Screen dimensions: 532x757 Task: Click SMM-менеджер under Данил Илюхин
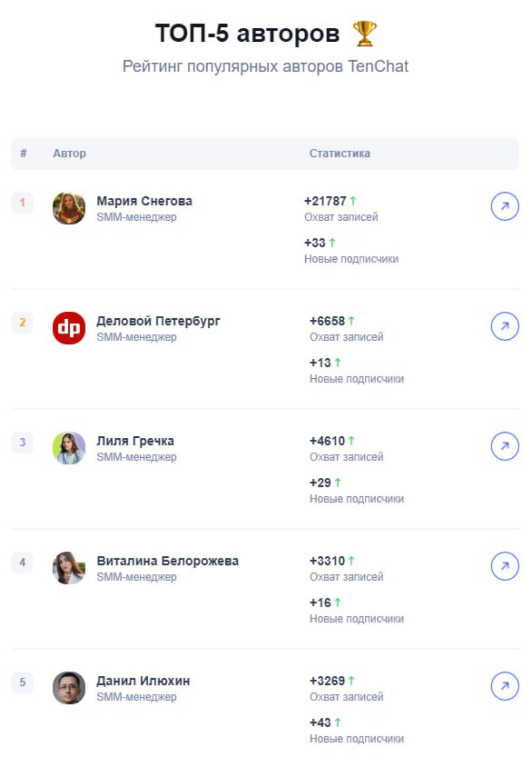point(137,697)
